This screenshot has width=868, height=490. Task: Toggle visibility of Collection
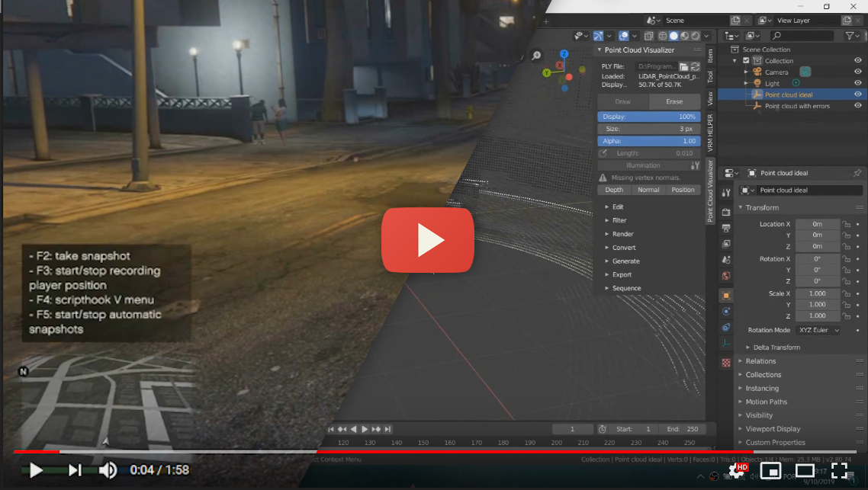pos(857,60)
